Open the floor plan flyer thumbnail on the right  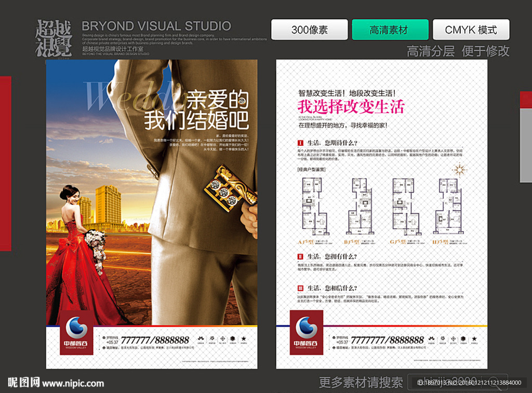point(382,214)
